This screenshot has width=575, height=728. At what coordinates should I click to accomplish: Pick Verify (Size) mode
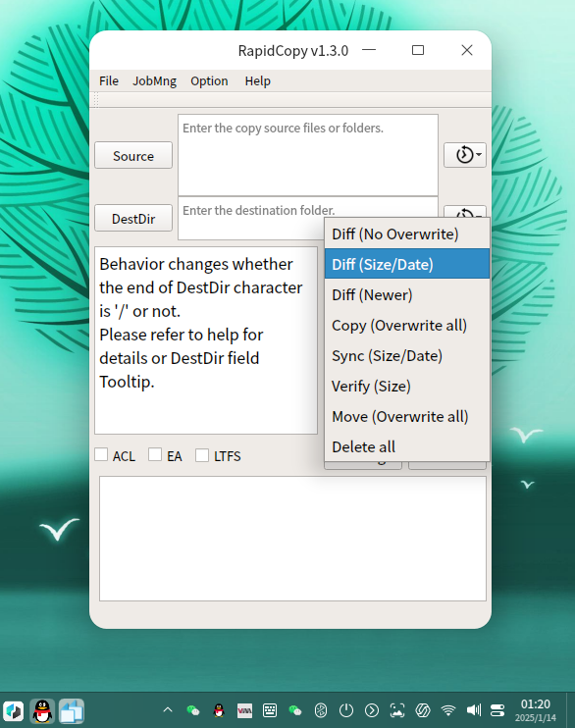click(x=407, y=386)
